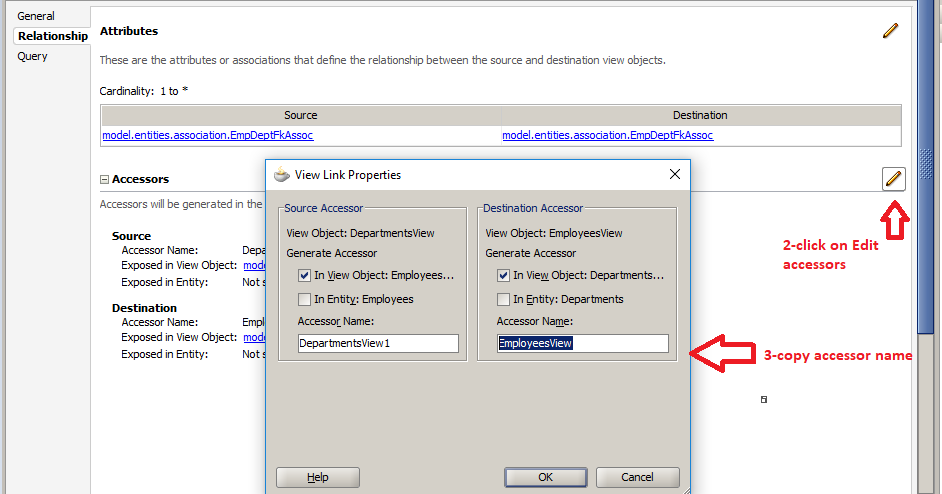Uncheck In View Object: Departments checkbox

click(503, 275)
